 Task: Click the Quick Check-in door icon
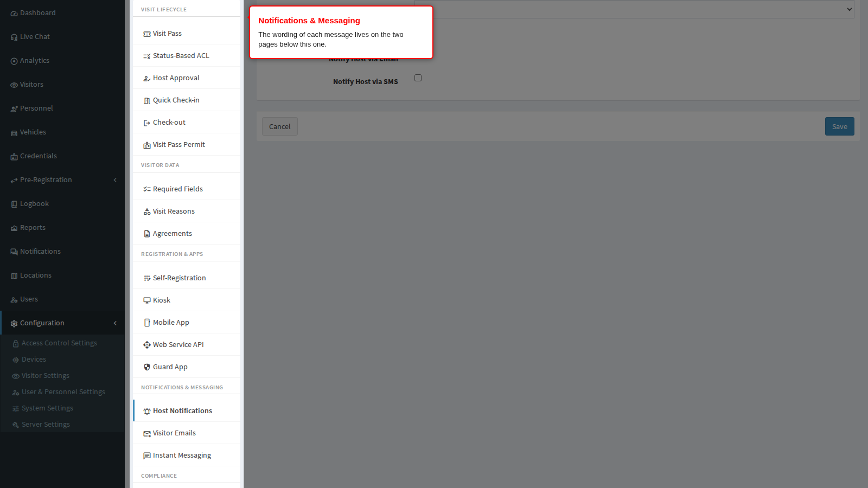(147, 101)
